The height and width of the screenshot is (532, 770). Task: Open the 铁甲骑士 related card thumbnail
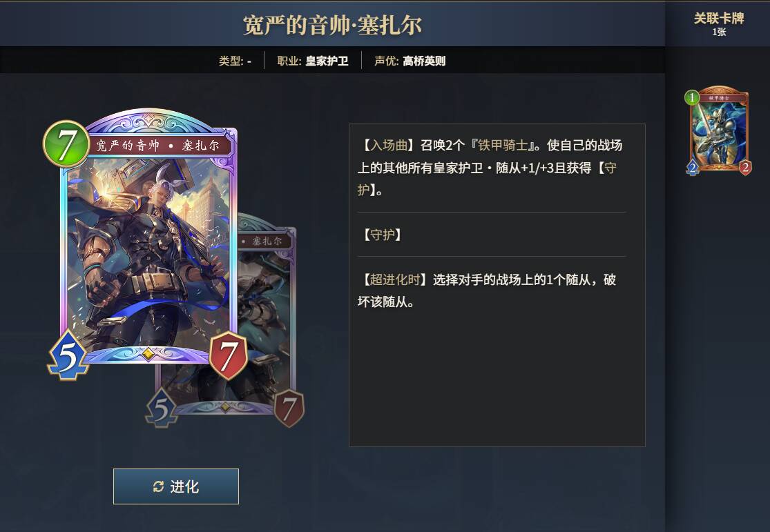(x=718, y=130)
